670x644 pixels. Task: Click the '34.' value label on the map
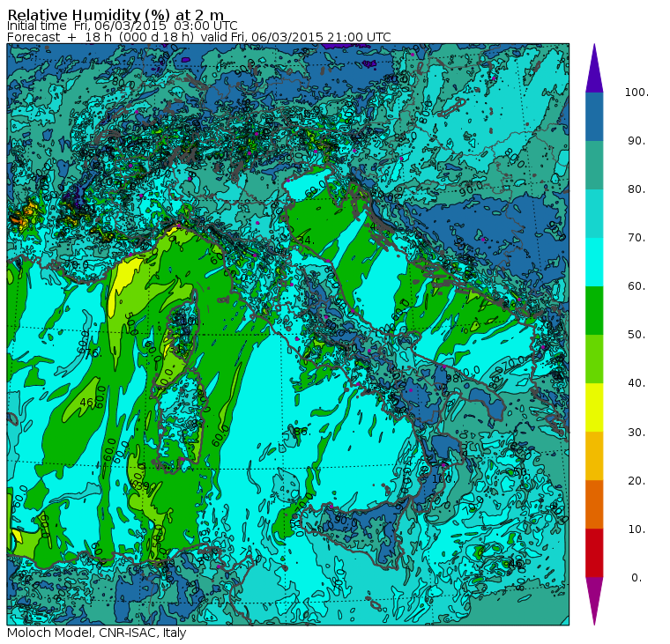tap(307, 241)
